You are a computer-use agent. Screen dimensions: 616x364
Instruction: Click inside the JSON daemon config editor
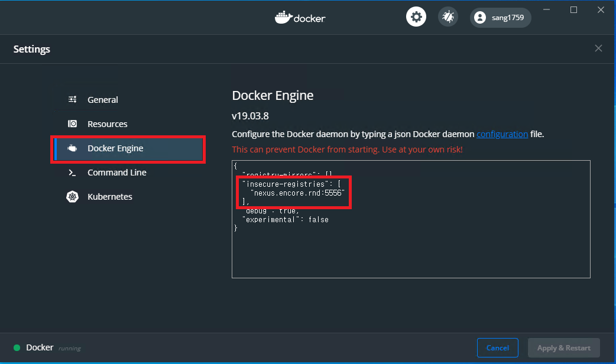(411, 219)
